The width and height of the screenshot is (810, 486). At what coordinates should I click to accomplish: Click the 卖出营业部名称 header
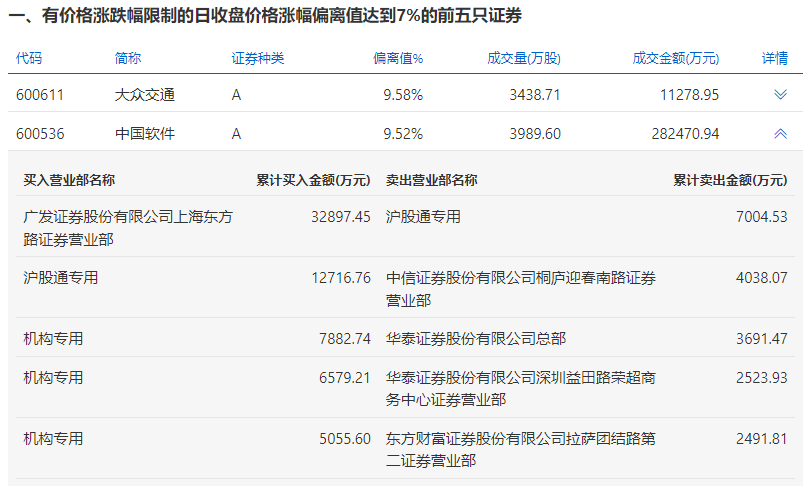coord(431,180)
